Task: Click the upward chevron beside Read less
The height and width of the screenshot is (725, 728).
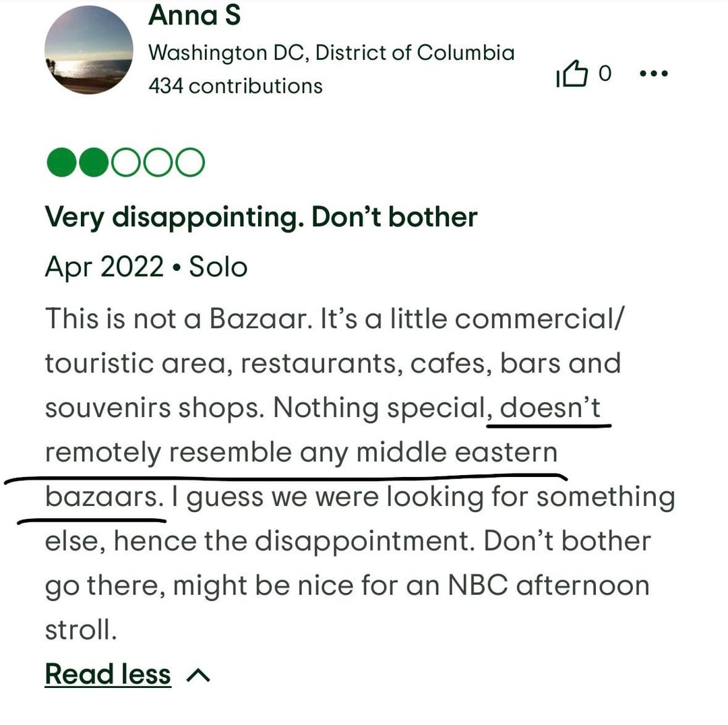Action: click(x=198, y=674)
